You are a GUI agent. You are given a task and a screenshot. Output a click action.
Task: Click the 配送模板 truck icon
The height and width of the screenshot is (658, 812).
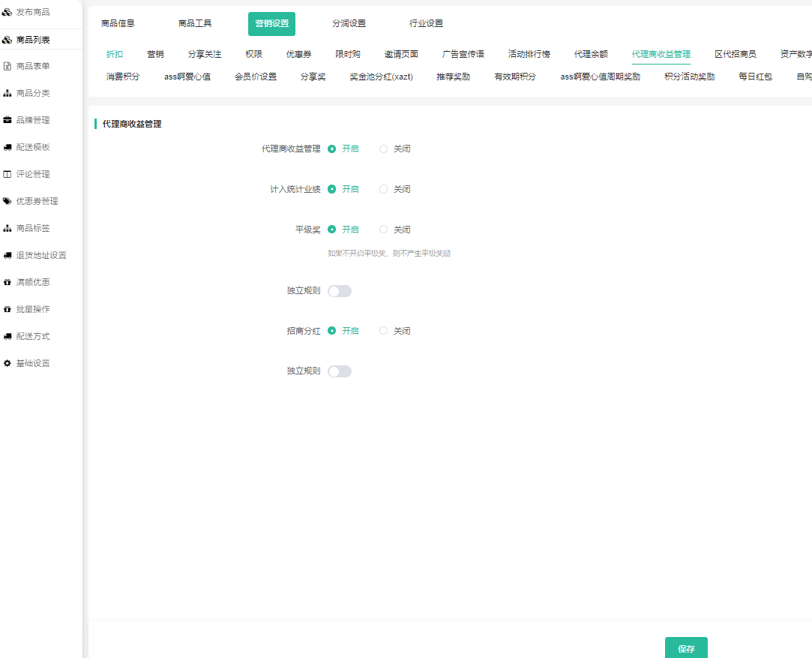7,147
